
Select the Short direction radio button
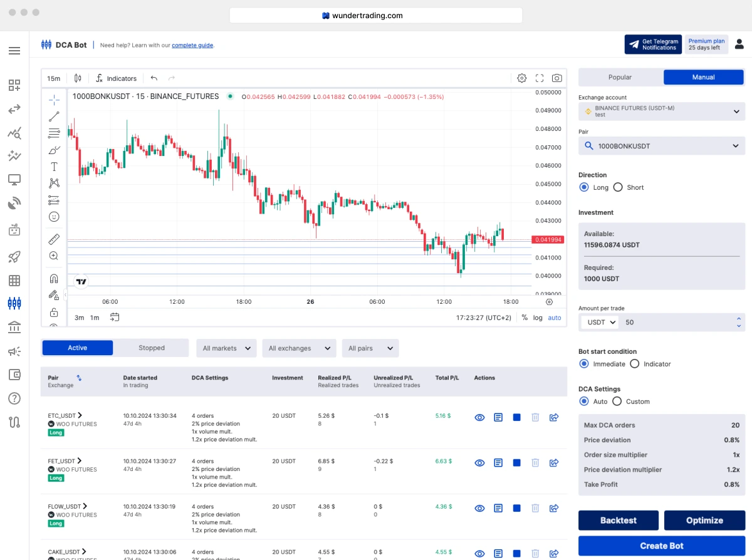[x=618, y=187]
